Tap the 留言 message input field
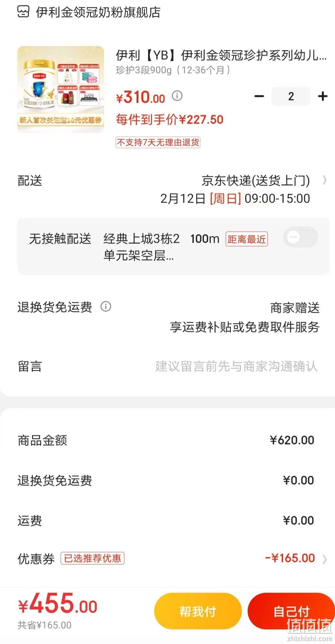 coord(236,366)
